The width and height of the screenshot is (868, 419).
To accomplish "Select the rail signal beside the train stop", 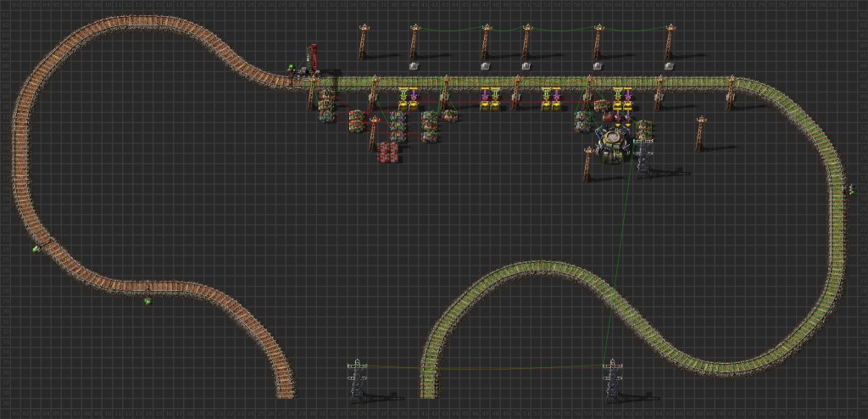I will click(x=290, y=68).
